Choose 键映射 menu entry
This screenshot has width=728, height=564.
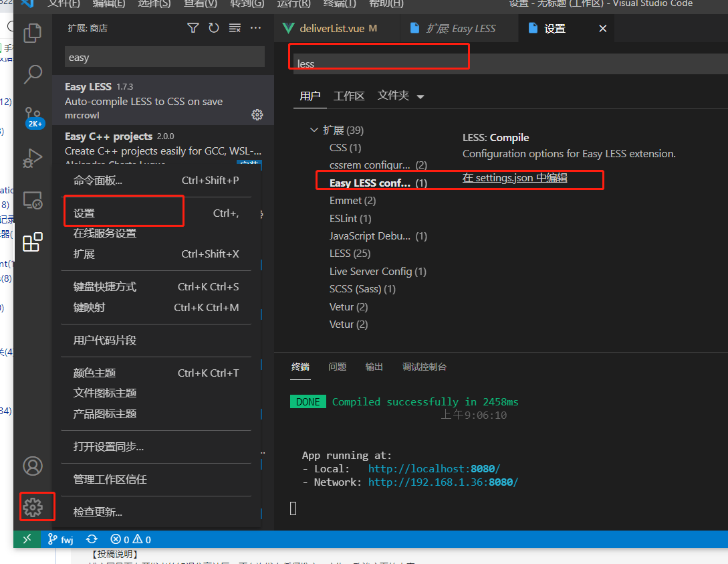(156, 308)
